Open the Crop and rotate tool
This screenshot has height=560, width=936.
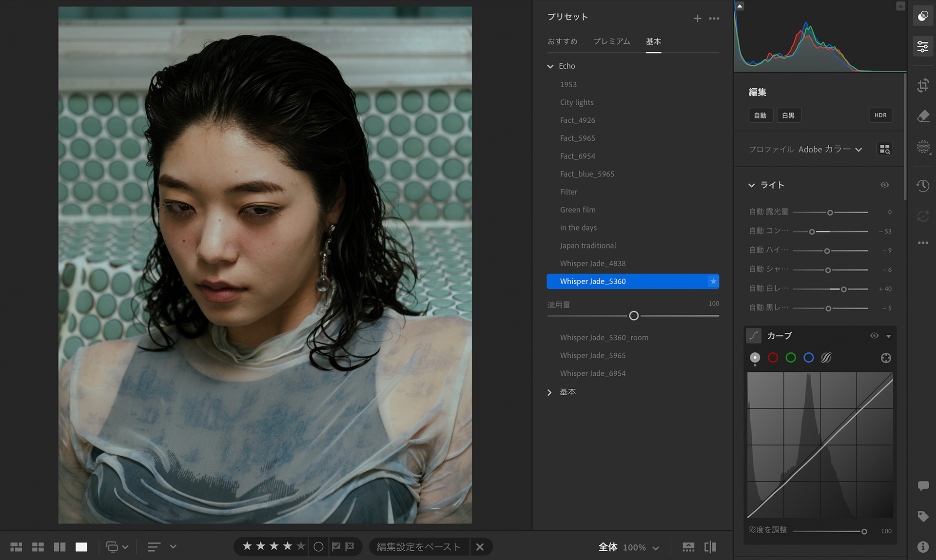923,86
